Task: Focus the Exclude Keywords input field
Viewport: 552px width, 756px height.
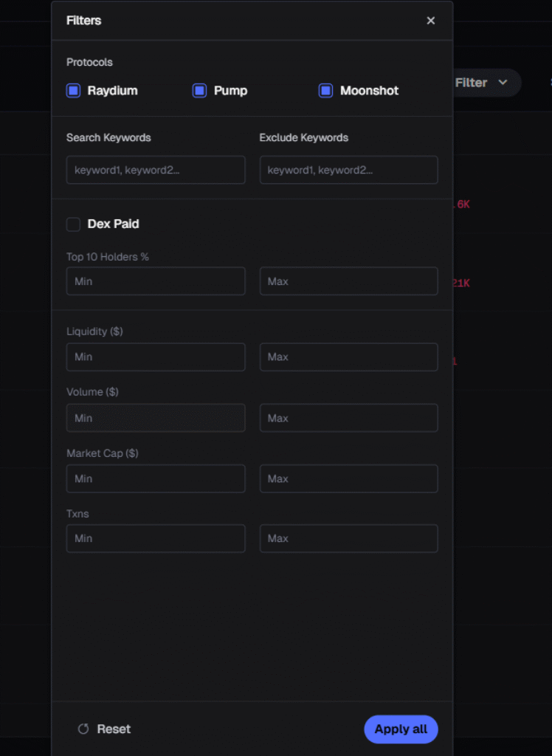Action: click(348, 170)
